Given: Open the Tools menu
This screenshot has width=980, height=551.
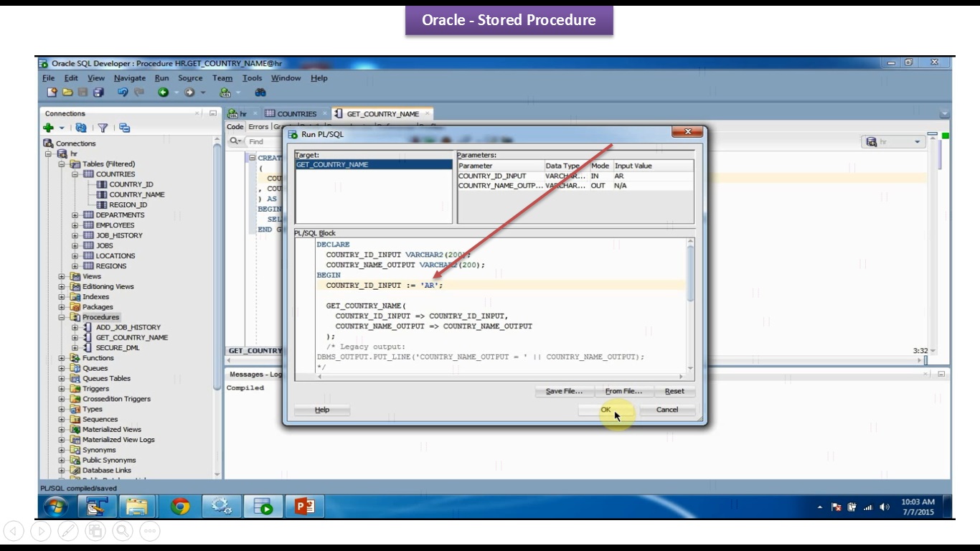Looking at the screenshot, I should pyautogui.click(x=252, y=78).
